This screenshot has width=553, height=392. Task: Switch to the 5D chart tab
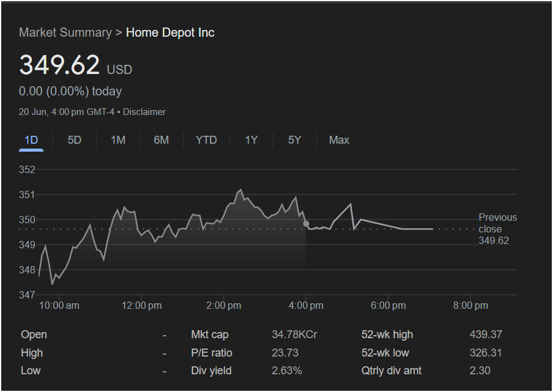(x=75, y=140)
